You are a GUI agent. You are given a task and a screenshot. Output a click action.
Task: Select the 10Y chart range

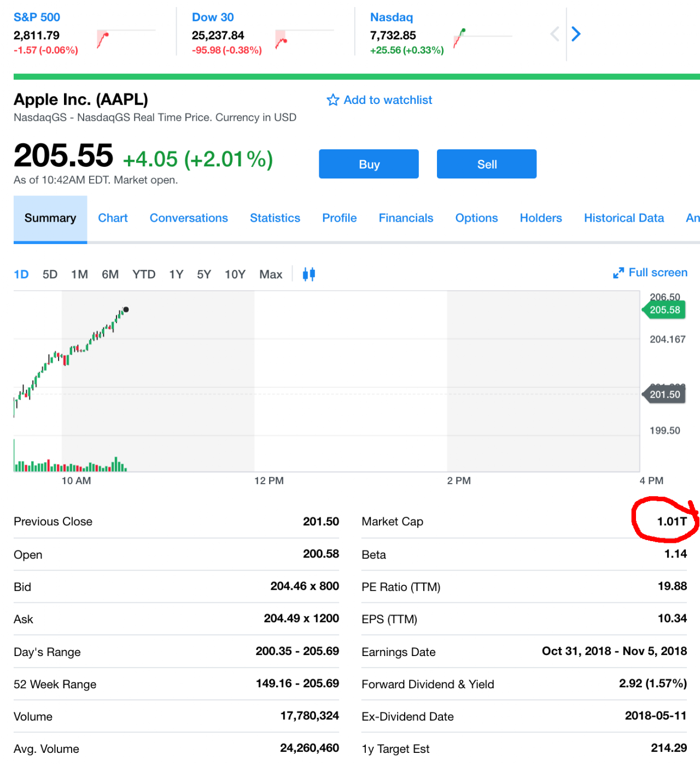[235, 275]
